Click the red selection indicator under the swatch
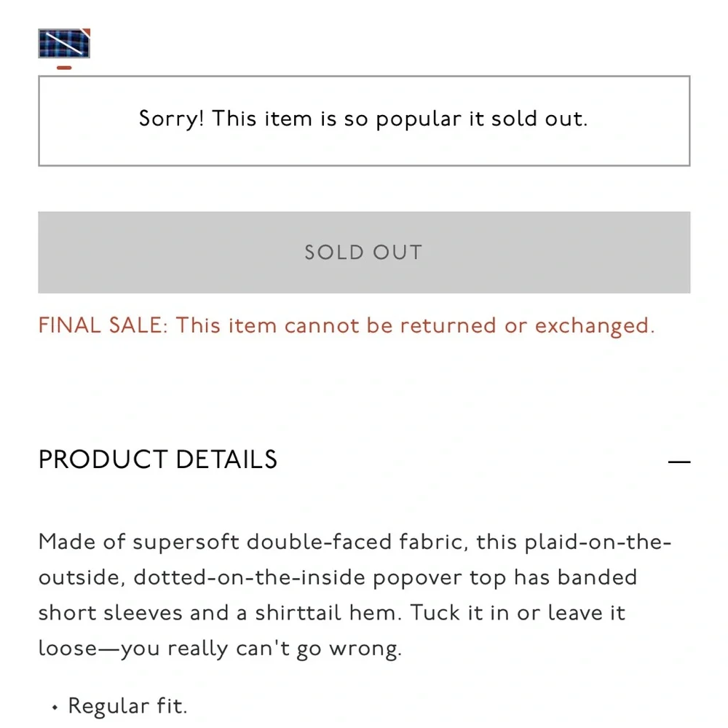Viewport: 728px width, 728px height. pos(64,68)
